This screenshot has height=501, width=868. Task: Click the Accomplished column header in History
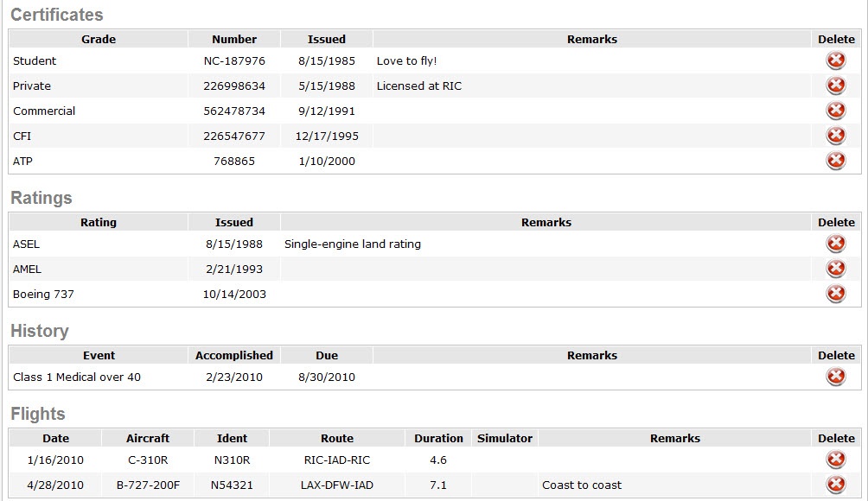coord(234,356)
